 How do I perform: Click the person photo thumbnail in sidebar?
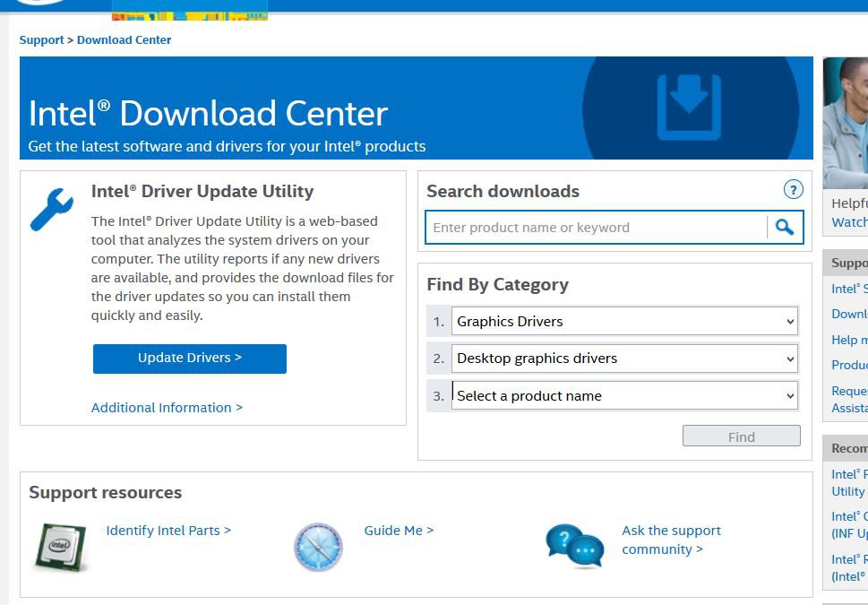846,123
